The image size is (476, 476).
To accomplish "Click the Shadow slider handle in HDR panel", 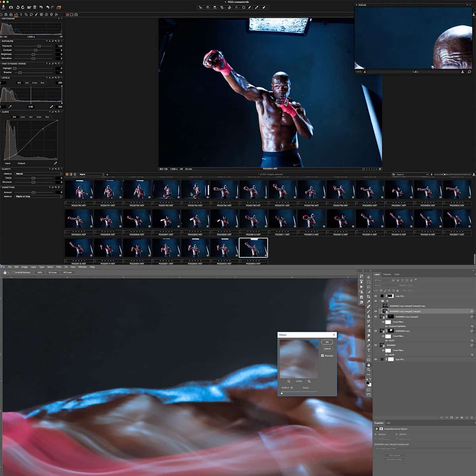I will (20, 73).
